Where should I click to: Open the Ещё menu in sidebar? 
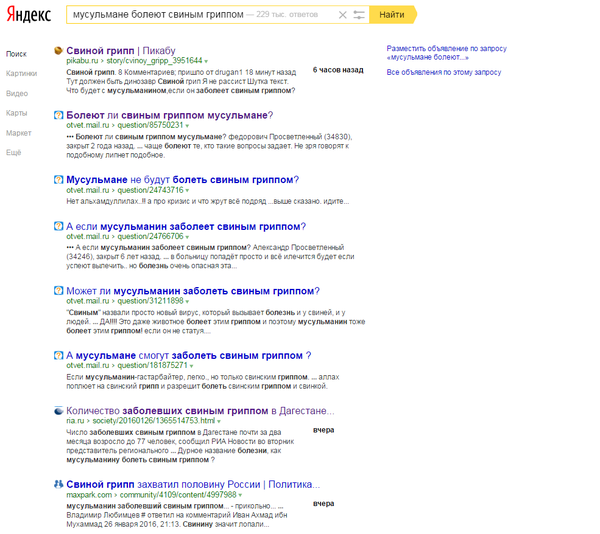coord(14,152)
